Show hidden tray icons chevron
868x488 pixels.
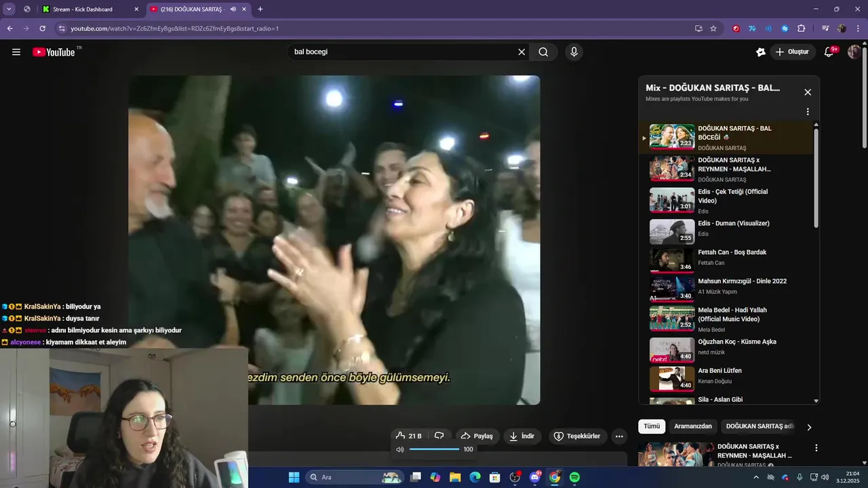tap(756, 477)
